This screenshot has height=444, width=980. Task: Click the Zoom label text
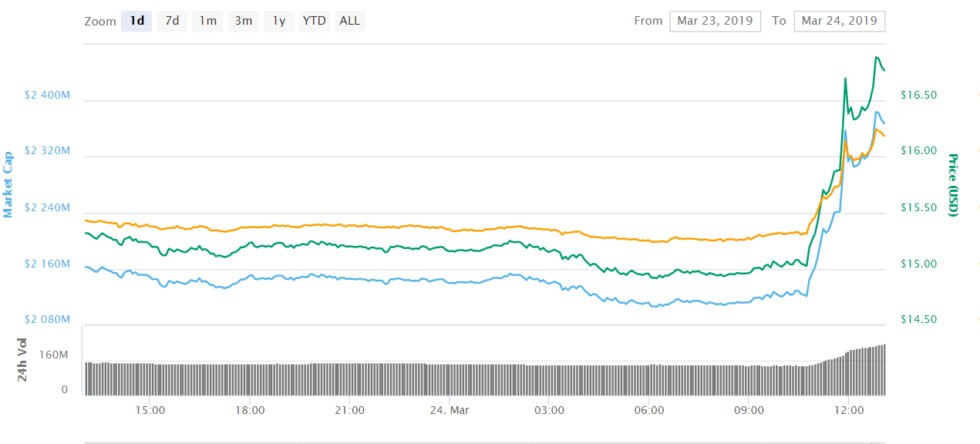(100, 21)
